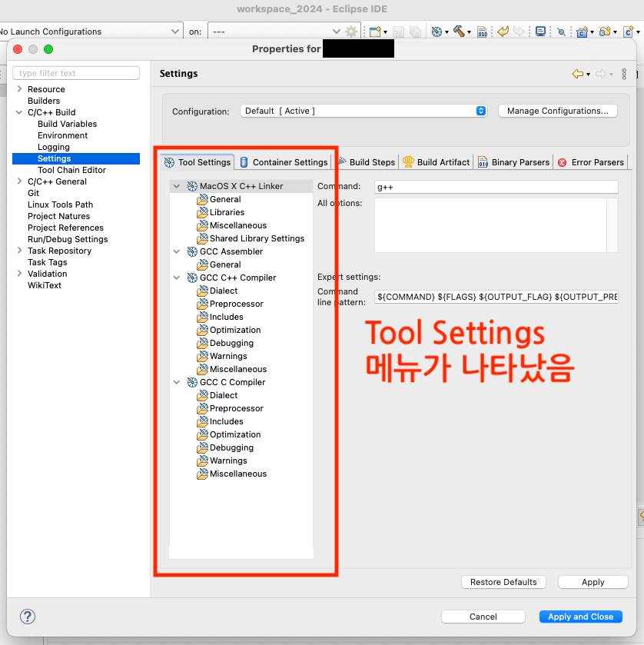Switch to Error Parsers tab
Viewport: 644px width, 645px height.
pyautogui.click(x=591, y=162)
